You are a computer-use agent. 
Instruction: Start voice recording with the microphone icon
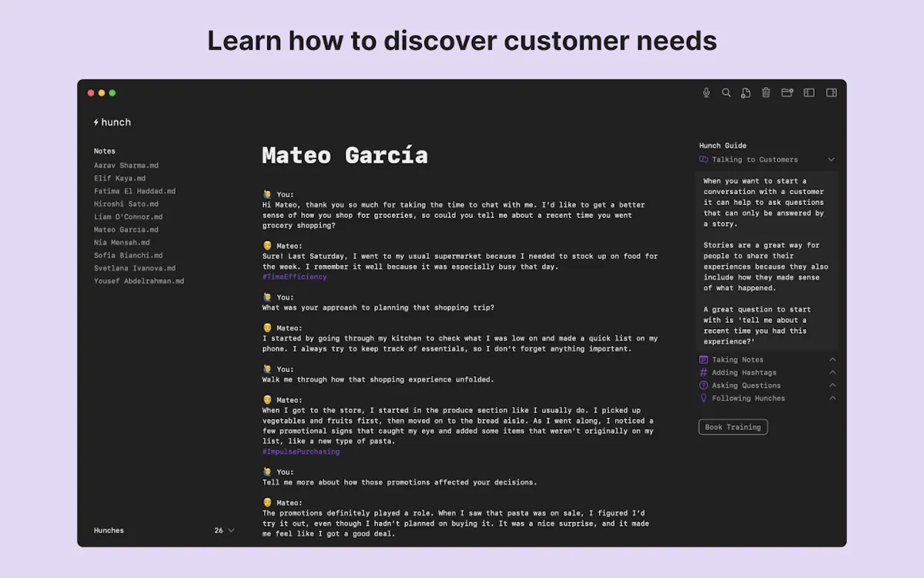(x=706, y=92)
